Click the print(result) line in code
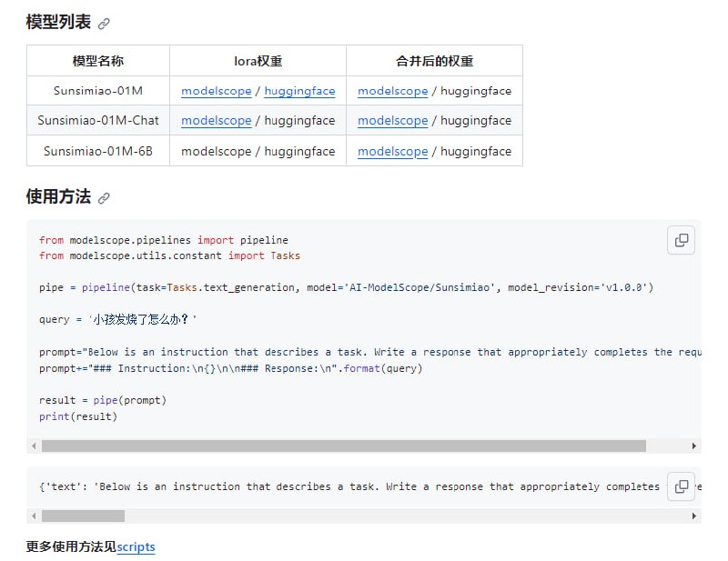The image size is (728, 561). pos(78,416)
